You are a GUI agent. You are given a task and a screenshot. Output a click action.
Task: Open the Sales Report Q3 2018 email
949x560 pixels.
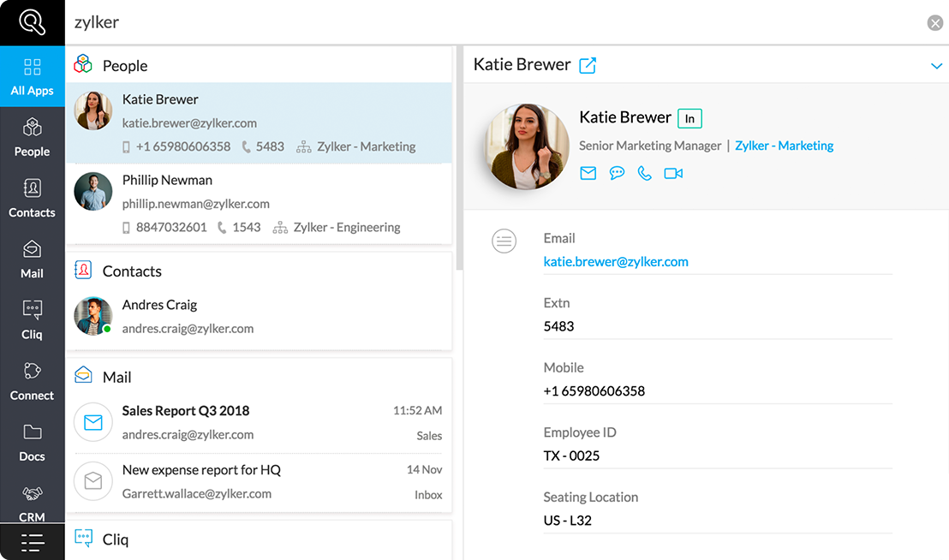[259, 422]
